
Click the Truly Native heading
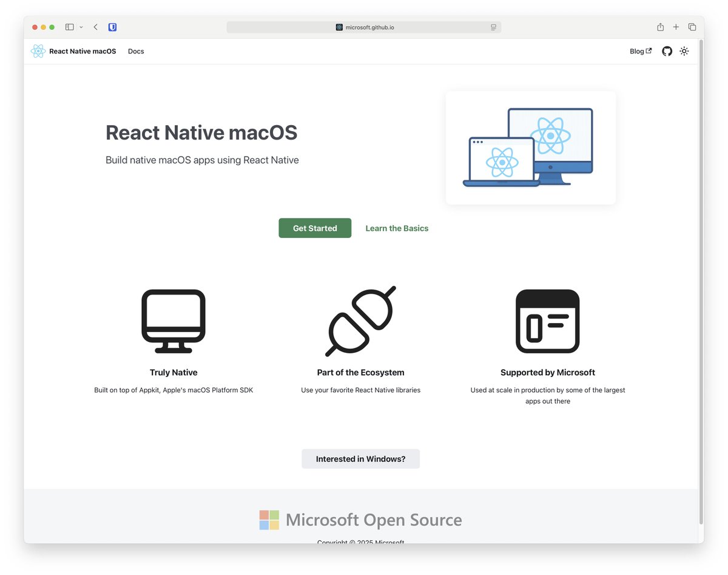[x=174, y=372]
